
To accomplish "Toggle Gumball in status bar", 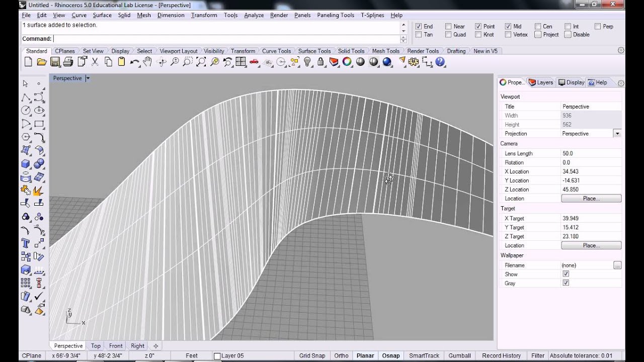I will 459,355.
